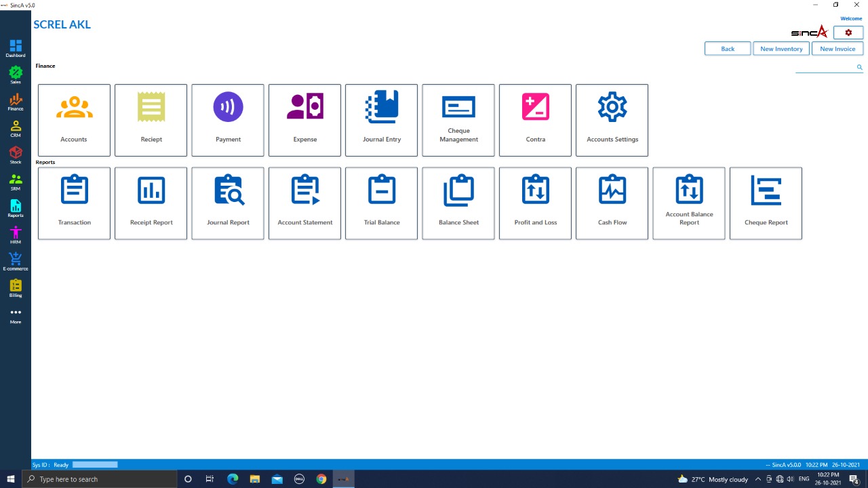Open the Accounts tile
Screen dimensions: 868x488
click(74, 120)
